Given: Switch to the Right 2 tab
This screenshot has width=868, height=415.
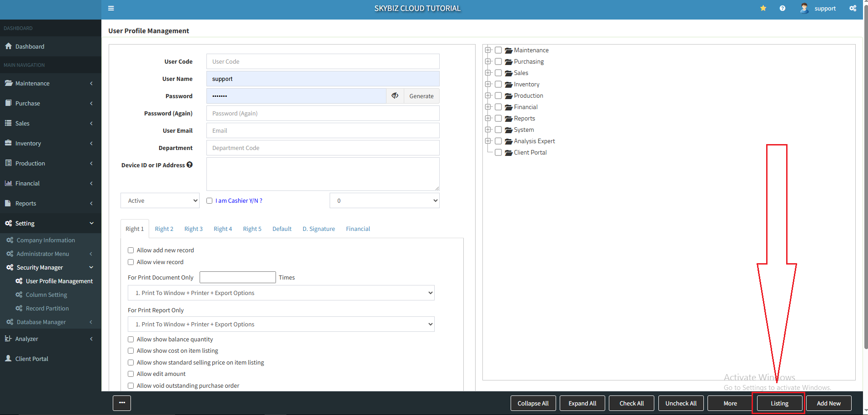Looking at the screenshot, I should (164, 229).
